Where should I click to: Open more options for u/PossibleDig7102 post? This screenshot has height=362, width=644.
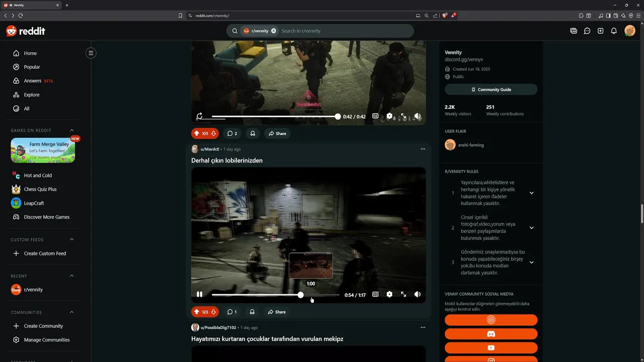point(423,327)
